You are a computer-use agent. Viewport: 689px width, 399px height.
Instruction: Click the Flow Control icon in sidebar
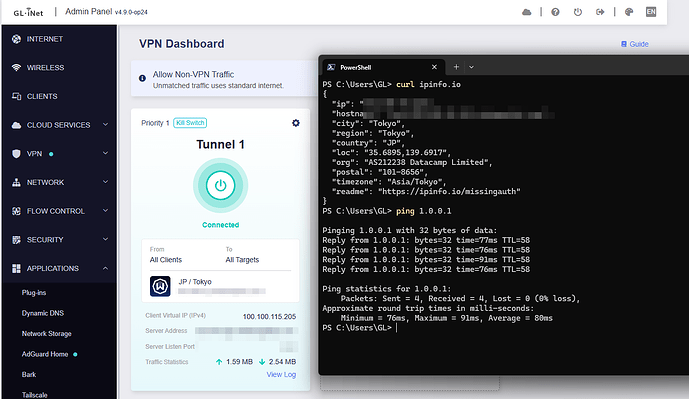pyautogui.click(x=16, y=211)
